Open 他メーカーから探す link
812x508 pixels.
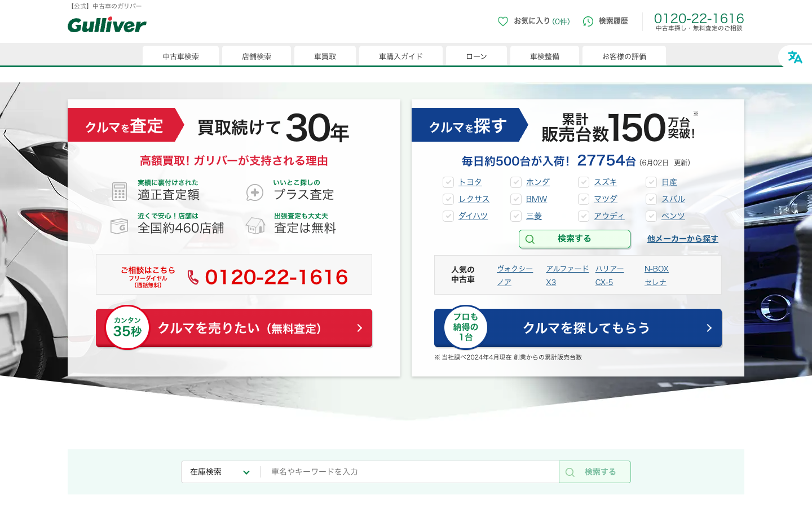[683, 239]
